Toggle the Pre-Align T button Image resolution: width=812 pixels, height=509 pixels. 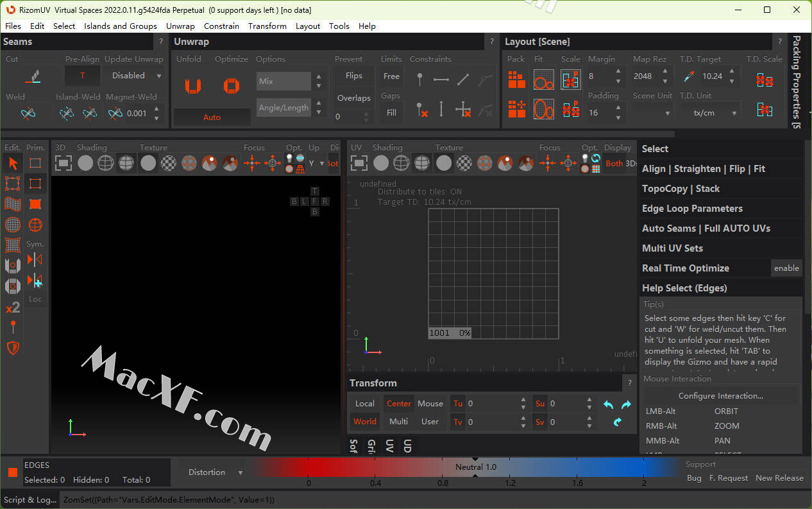[x=82, y=76]
